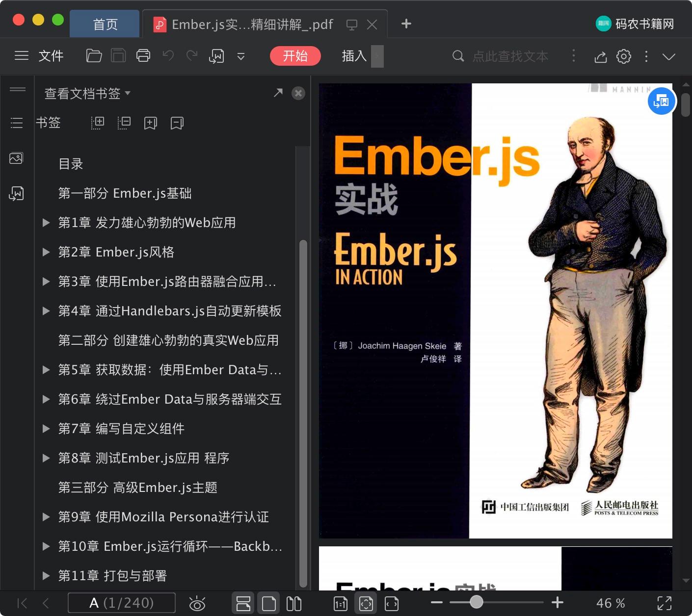Select the 插入 tab
This screenshot has height=616, width=692.
pos(354,56)
